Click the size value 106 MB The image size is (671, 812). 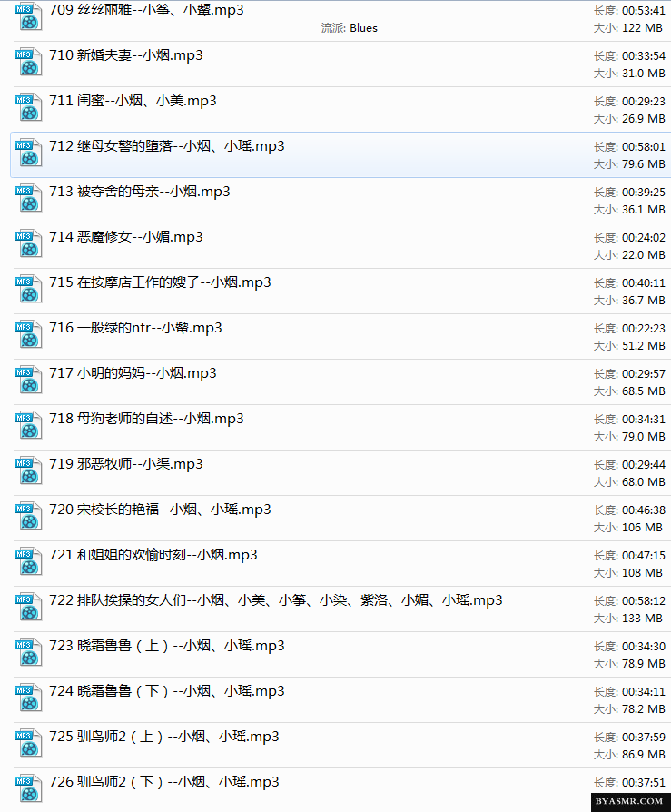(x=642, y=528)
